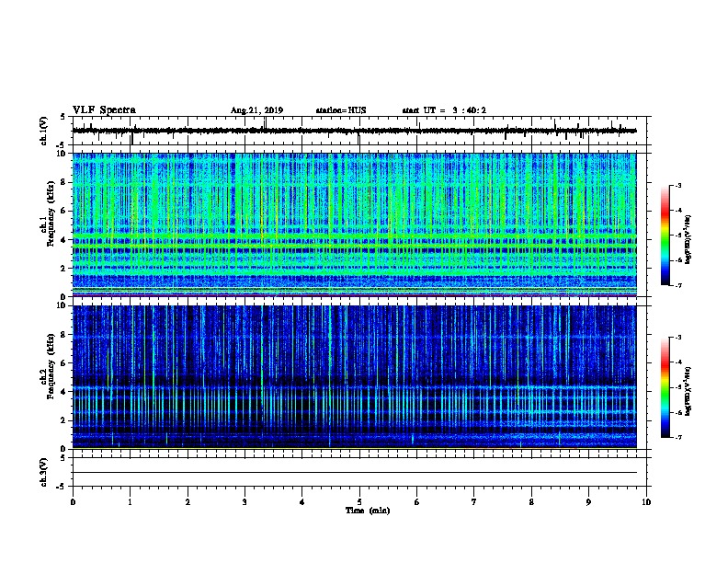Click the "3" tick on the time axis
Image resolution: width=728 pixels, height=563 pixels.
[x=245, y=502]
